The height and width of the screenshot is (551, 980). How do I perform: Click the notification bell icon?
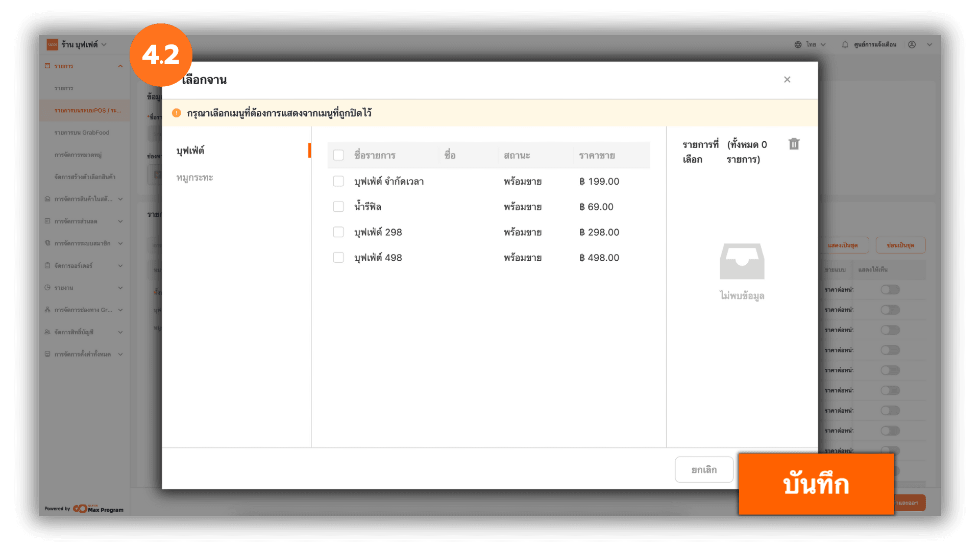click(845, 45)
